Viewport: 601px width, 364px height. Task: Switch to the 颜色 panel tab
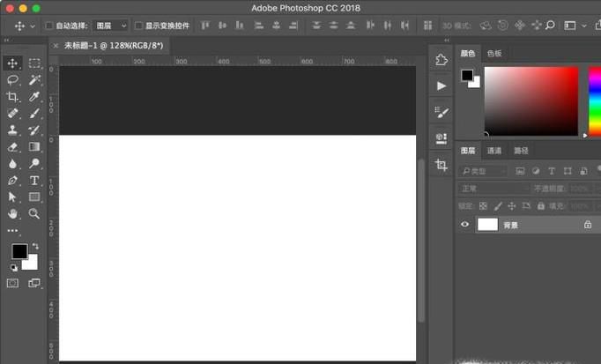(x=468, y=54)
